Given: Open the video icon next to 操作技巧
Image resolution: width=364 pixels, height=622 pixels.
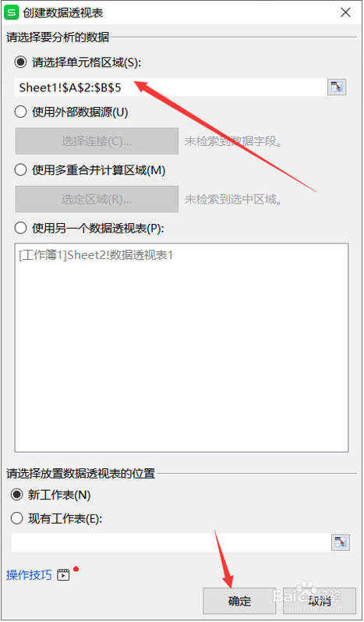Looking at the screenshot, I should tap(63, 575).
